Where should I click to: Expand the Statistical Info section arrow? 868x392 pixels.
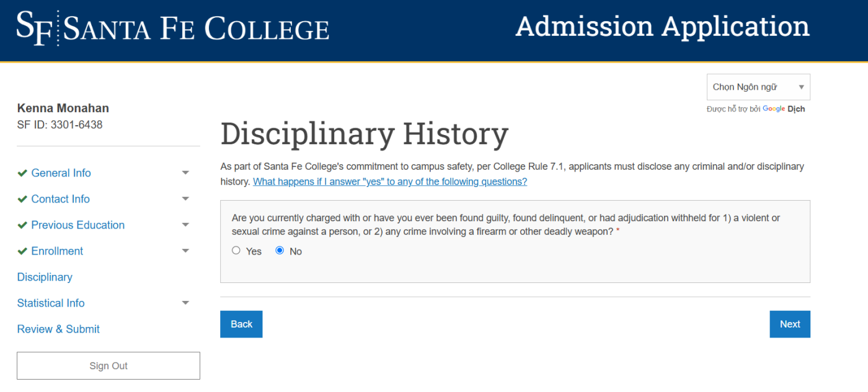[x=185, y=303]
